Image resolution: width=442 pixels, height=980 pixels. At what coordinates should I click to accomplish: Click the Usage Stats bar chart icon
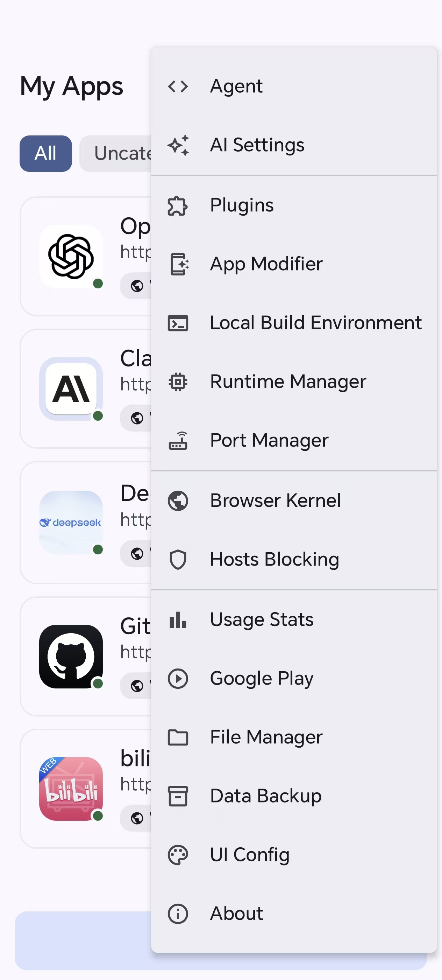[178, 620]
